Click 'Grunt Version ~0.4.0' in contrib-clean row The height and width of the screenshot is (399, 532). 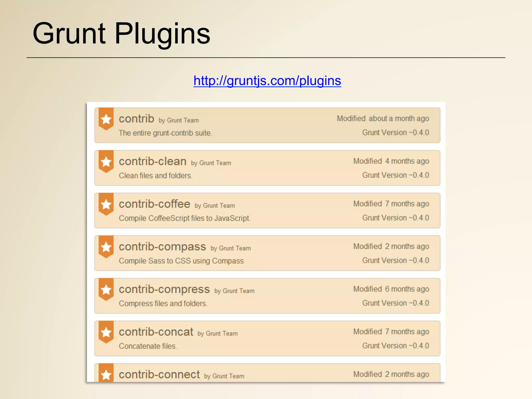point(396,175)
